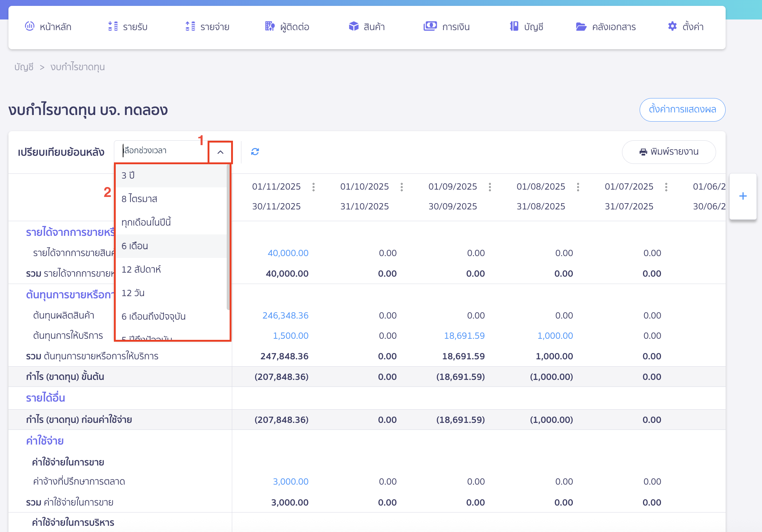Screen dimensions: 762x532
Task: Click the พิมพ์รายงาน print button
Action: (x=669, y=152)
